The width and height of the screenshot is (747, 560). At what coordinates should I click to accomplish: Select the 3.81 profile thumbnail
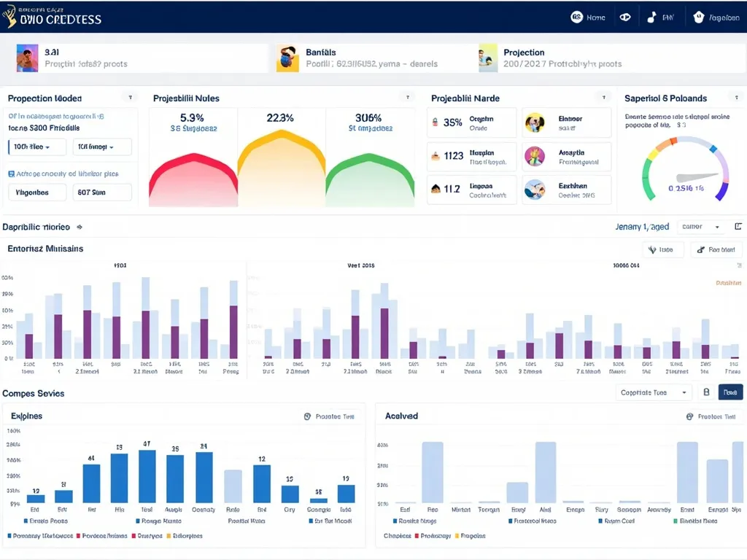27,58
